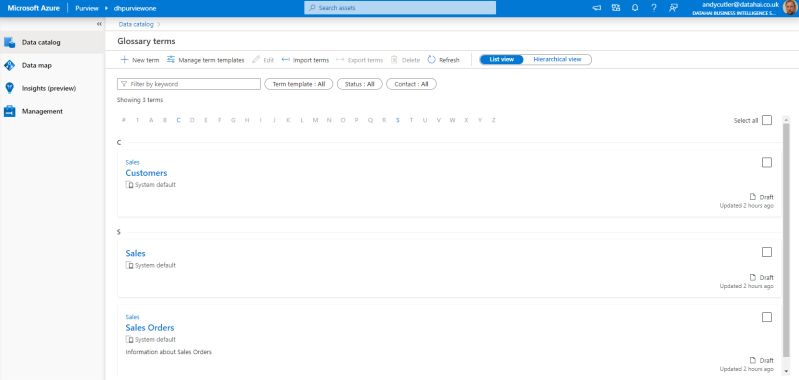Open the feedback icon
The width and height of the screenshot is (799, 380).
pos(673,8)
